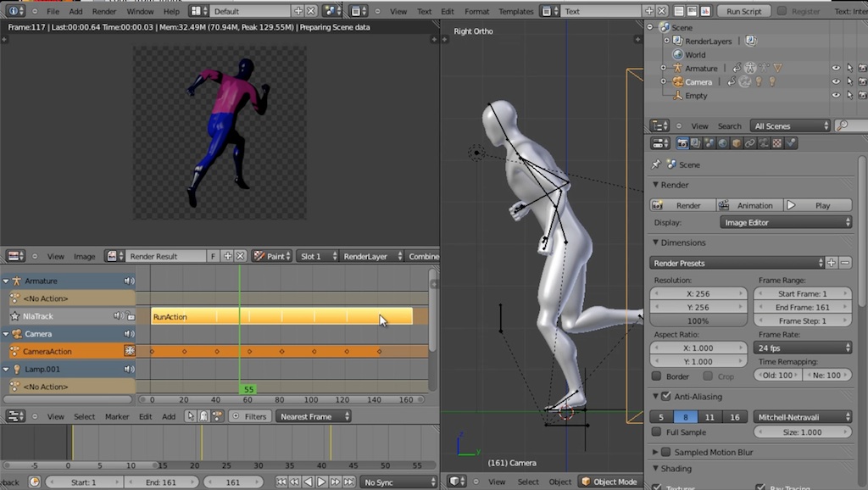This screenshot has height=490, width=868.
Task: Switch to the Object properties tab cube icon
Action: [x=735, y=142]
